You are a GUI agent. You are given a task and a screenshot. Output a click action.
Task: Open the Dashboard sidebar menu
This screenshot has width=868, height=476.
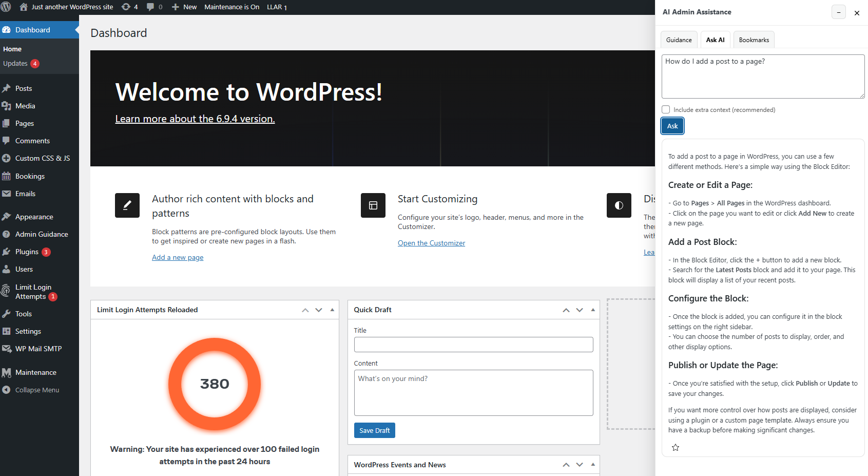[x=40, y=30]
